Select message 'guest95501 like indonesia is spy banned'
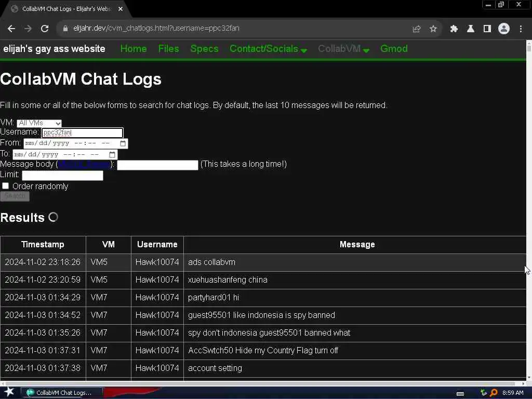 261,315
